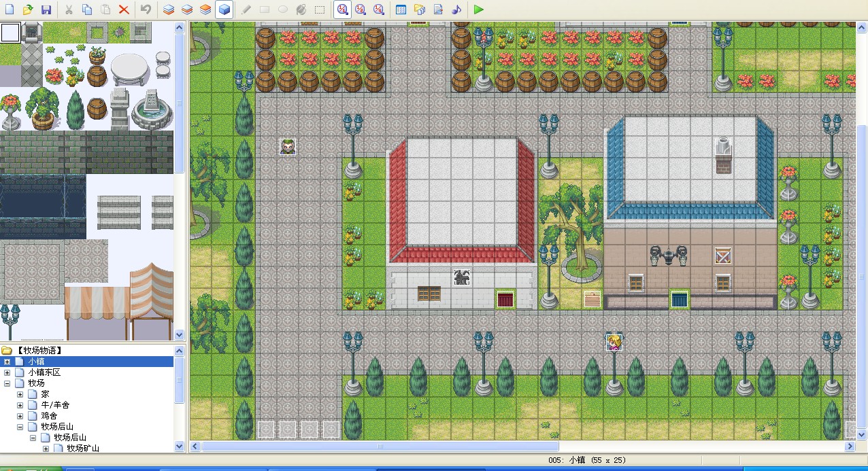This screenshot has width=868, height=471.
Task: Click the status bar text 005: 小镇 (55 x 25)
Action: click(586, 460)
